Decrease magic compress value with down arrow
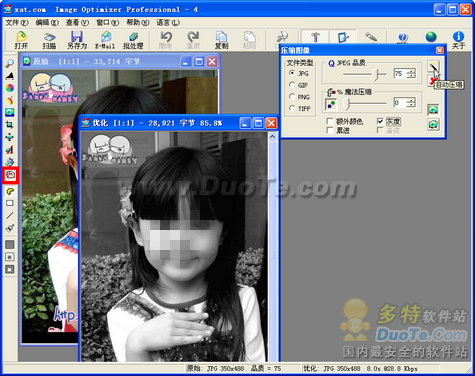This screenshot has width=475, height=376. [x=412, y=105]
